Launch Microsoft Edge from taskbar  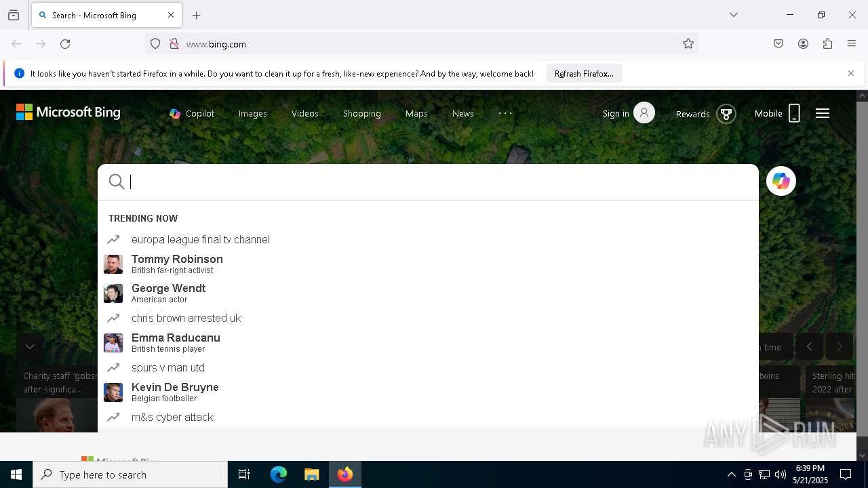click(x=279, y=474)
